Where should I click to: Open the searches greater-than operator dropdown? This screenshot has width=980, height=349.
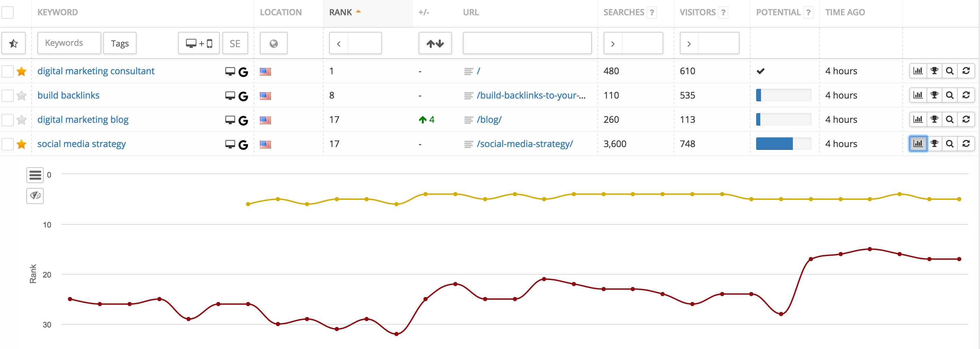613,43
